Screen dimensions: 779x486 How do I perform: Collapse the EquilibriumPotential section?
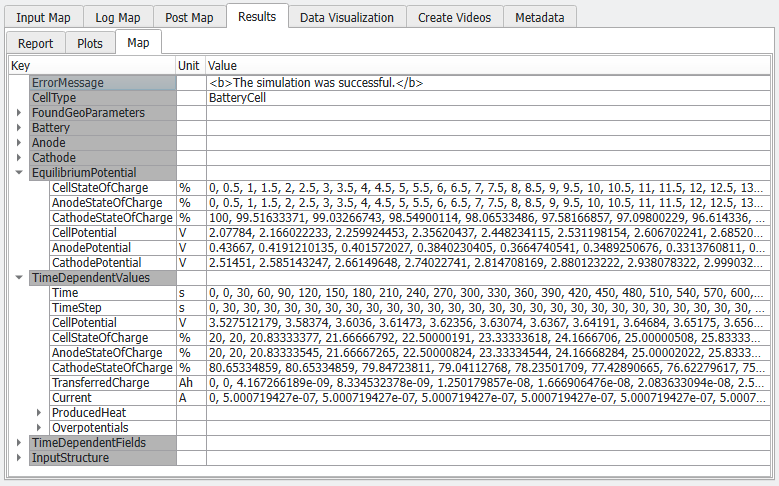point(19,172)
